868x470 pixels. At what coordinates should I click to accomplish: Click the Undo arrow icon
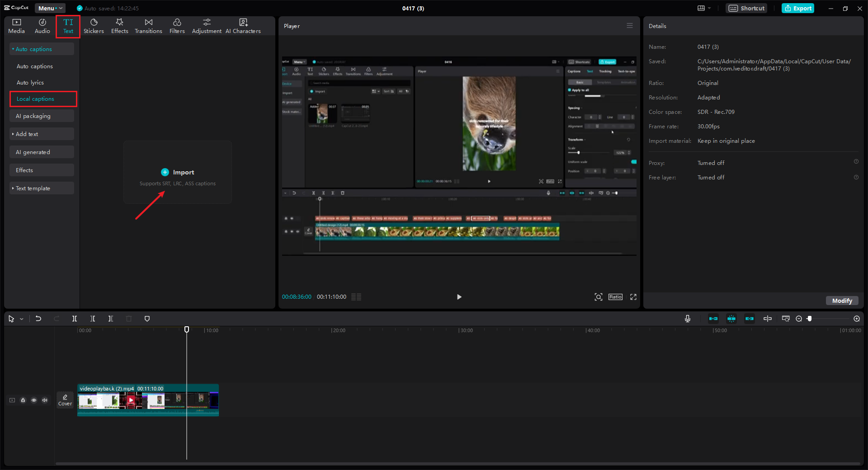(38, 319)
